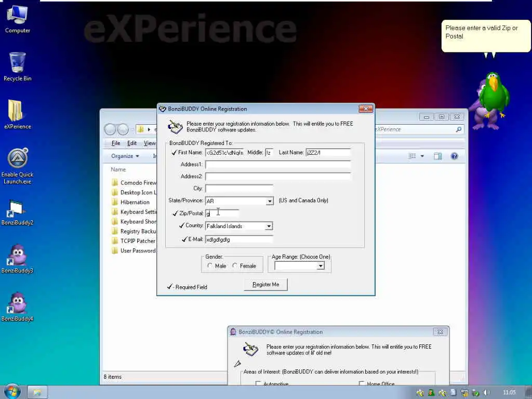Click the BonziBUDDY title bar icon in front dialog

[163, 109]
